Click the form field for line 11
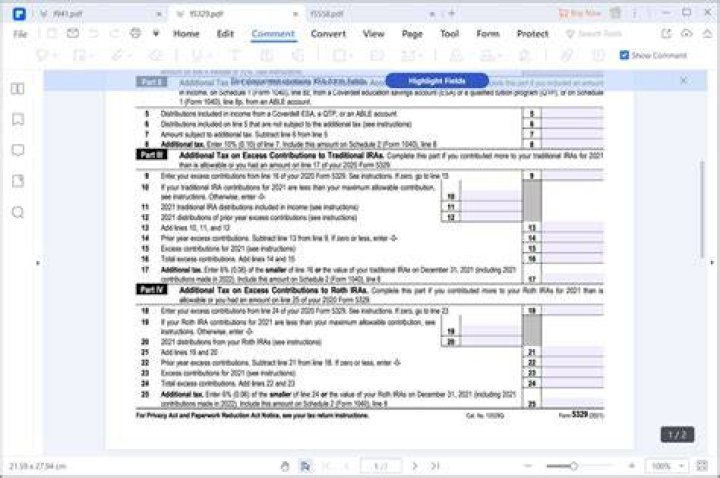 tap(491, 207)
